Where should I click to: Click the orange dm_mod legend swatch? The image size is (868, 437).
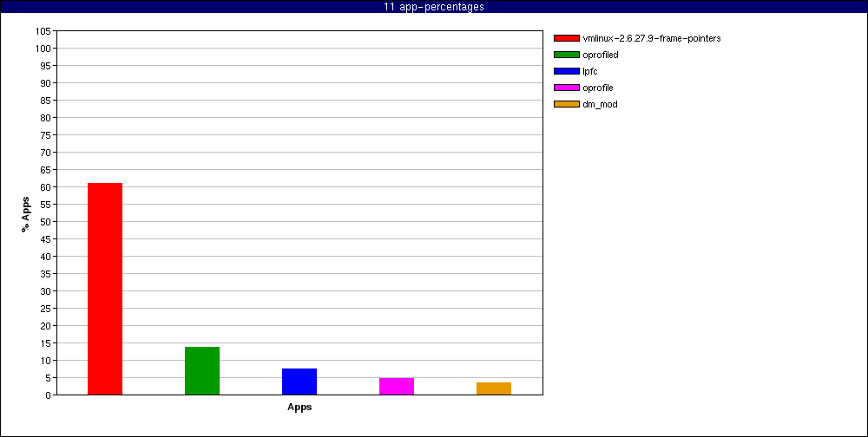click(x=566, y=104)
